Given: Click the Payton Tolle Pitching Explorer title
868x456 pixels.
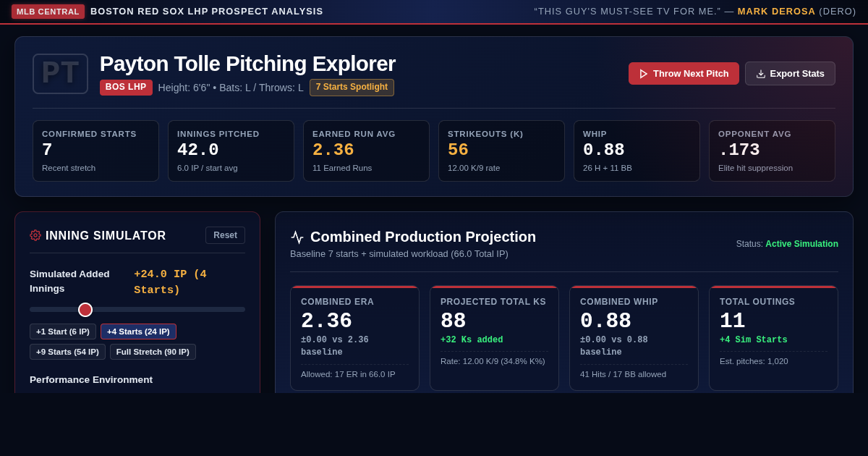Looking at the screenshot, I should [x=247, y=64].
